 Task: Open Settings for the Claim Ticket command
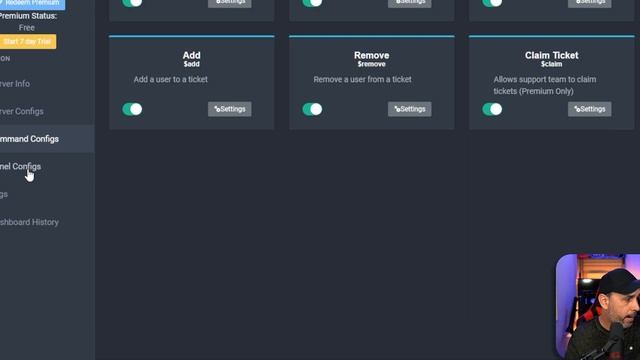[590, 109]
